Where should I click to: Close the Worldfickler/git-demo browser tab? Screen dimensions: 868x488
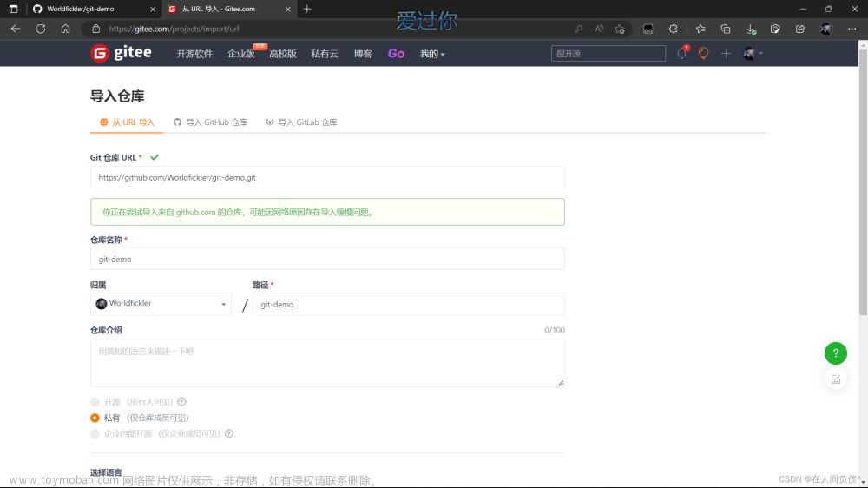tap(153, 9)
